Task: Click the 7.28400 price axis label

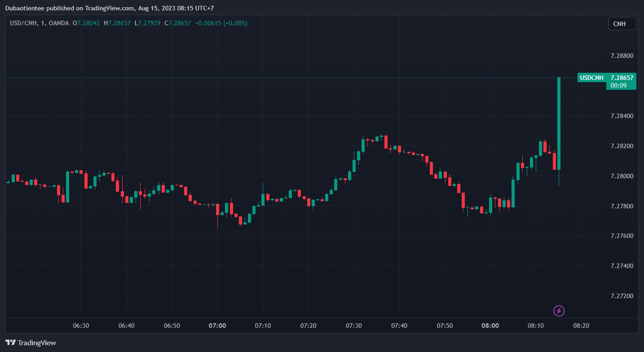Action: 622,116
